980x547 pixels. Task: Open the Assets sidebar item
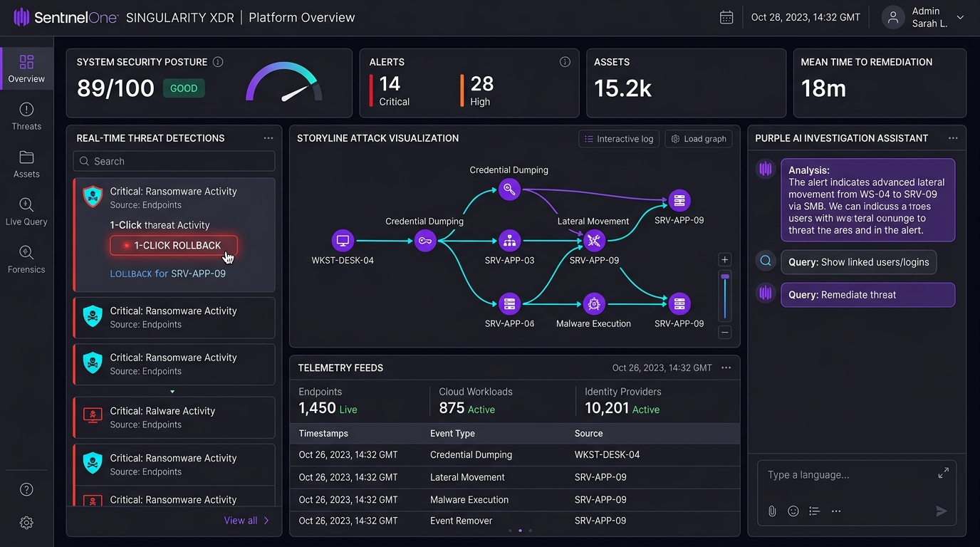(26, 164)
